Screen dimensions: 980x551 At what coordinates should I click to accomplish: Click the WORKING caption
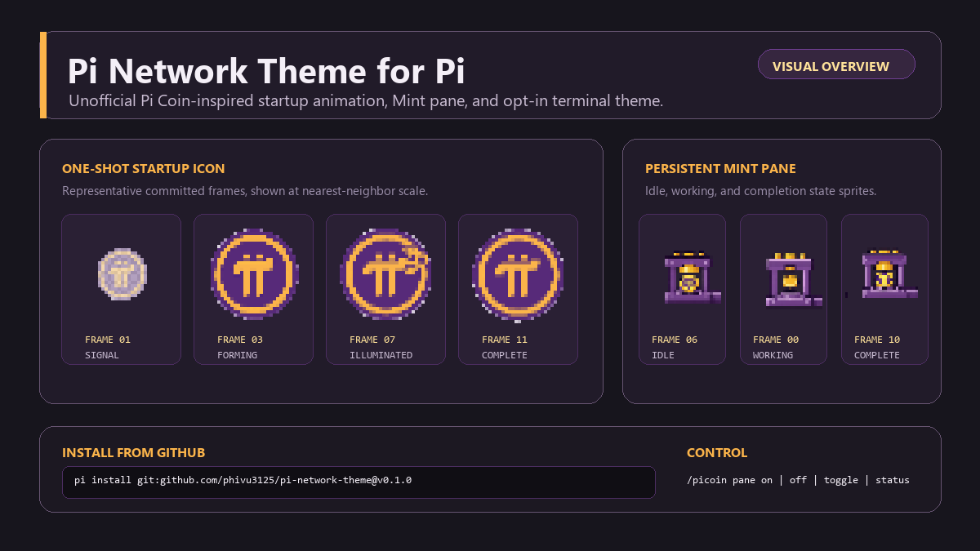click(x=773, y=355)
